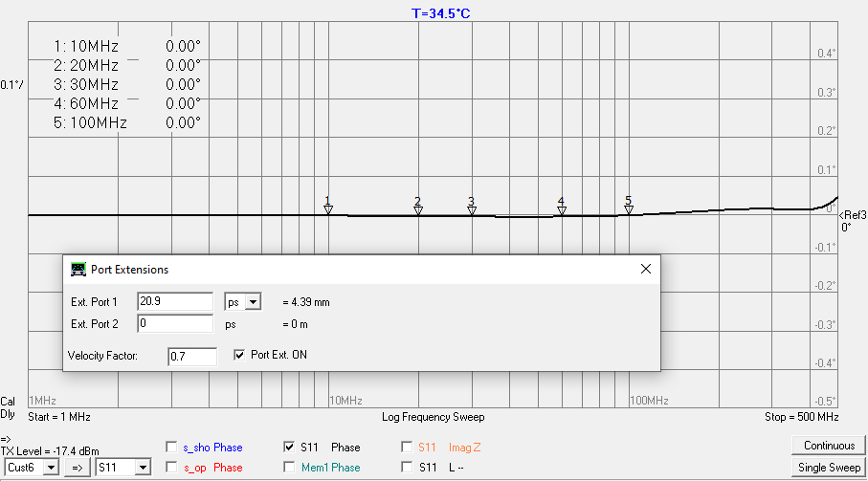The width and height of the screenshot is (868, 481).
Task: Click the => button between dropdowns
Action: tap(78, 468)
